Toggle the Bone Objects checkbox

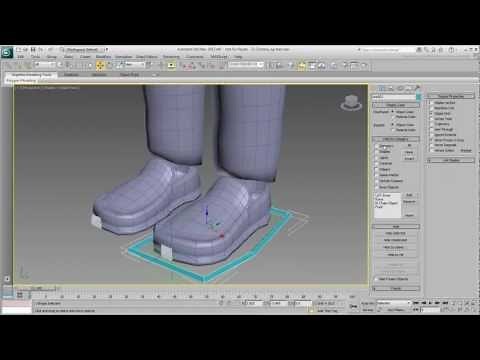pos(377,187)
